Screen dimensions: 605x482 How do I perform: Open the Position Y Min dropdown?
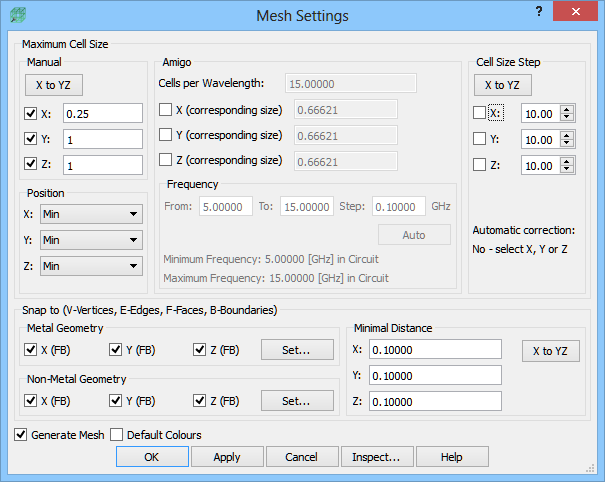[91, 240]
